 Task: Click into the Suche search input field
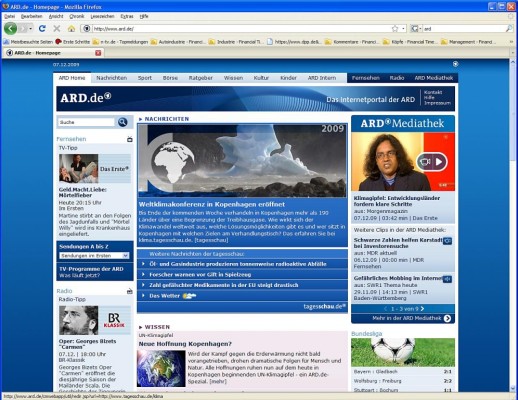coord(86,122)
